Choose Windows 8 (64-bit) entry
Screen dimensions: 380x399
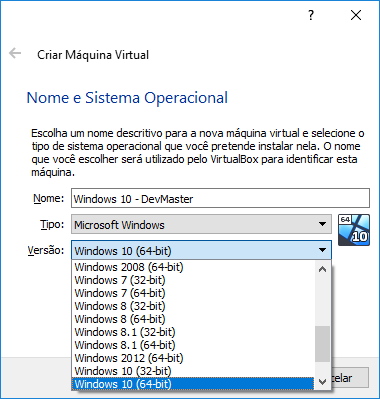[193, 319]
